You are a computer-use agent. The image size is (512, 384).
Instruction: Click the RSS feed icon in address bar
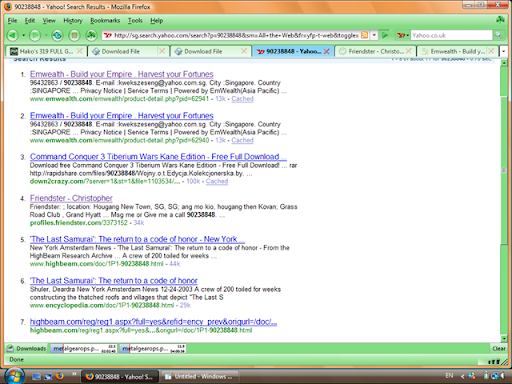point(365,35)
